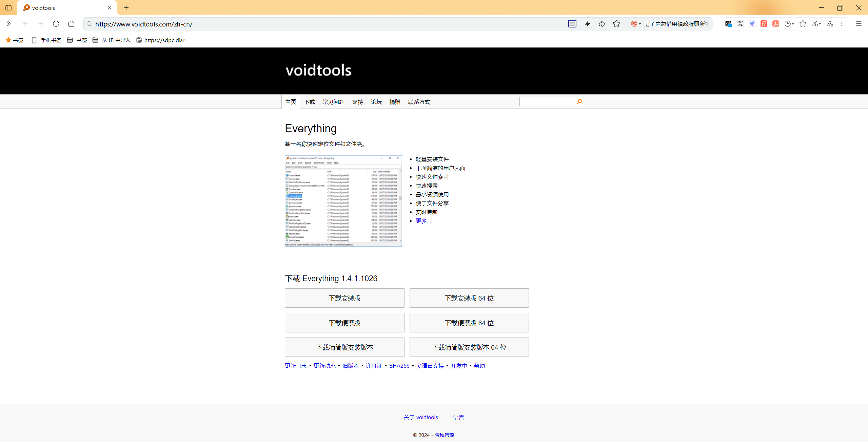The image size is (868, 442).
Task: Open the 多语言支持 link
Action: click(x=430, y=366)
